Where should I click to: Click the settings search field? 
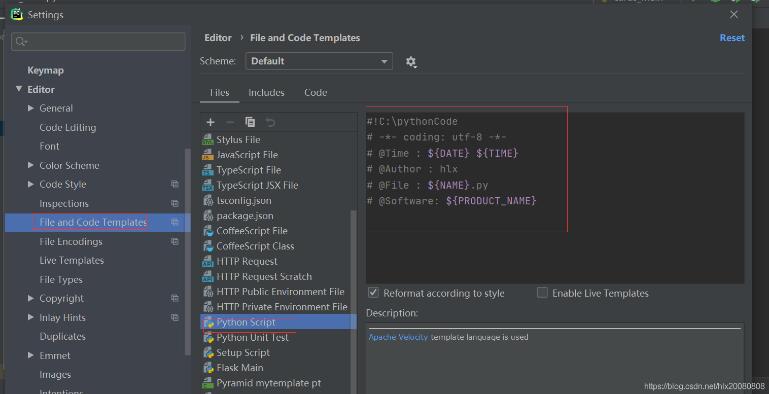(x=99, y=42)
